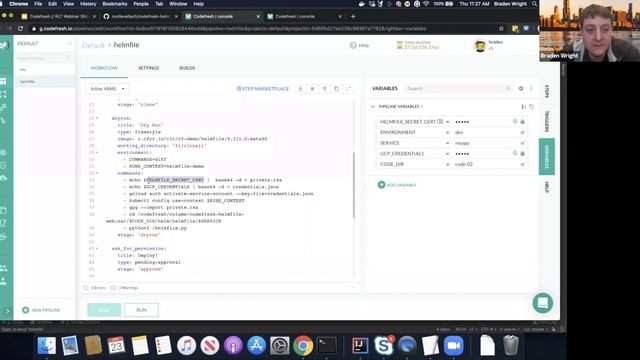
Task: Click the Help link in header
Action: [359, 45]
